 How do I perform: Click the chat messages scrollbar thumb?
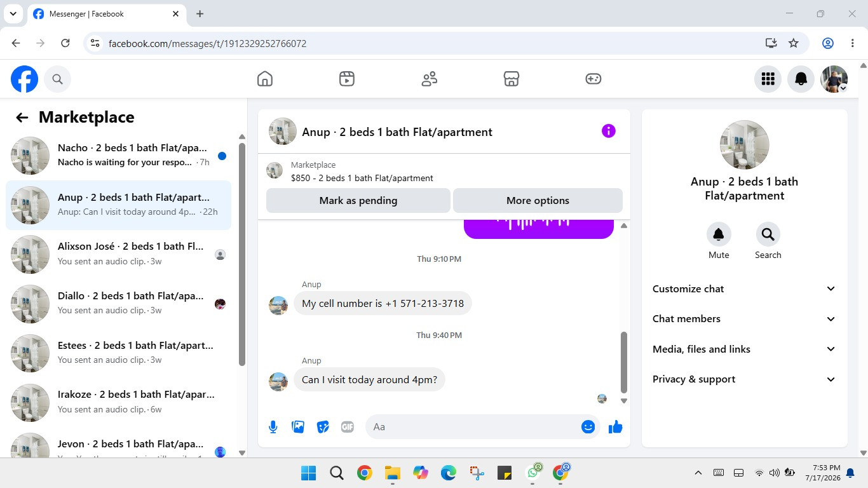click(x=624, y=362)
